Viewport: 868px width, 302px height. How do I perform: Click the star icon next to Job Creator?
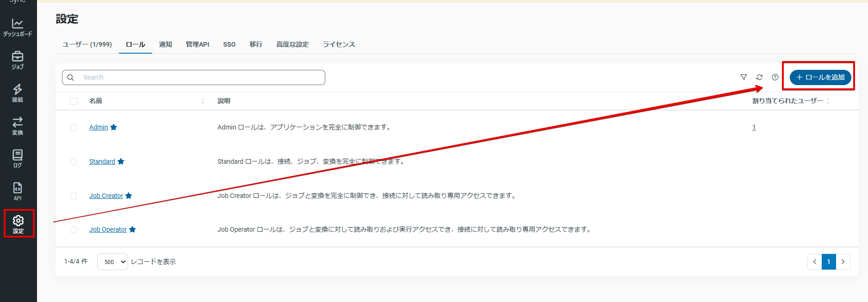129,196
